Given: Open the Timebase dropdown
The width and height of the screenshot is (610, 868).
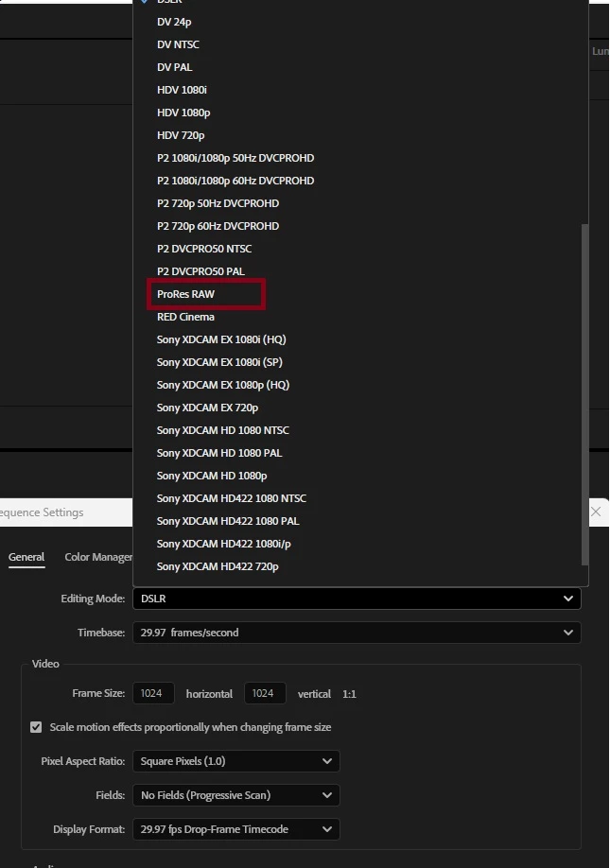Looking at the screenshot, I should coord(357,633).
